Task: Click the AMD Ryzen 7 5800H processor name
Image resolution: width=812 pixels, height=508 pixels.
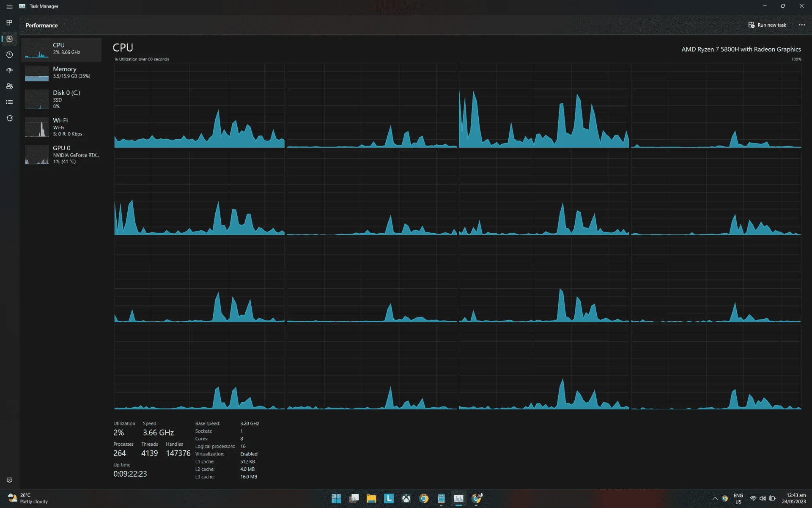Action: 741,49
